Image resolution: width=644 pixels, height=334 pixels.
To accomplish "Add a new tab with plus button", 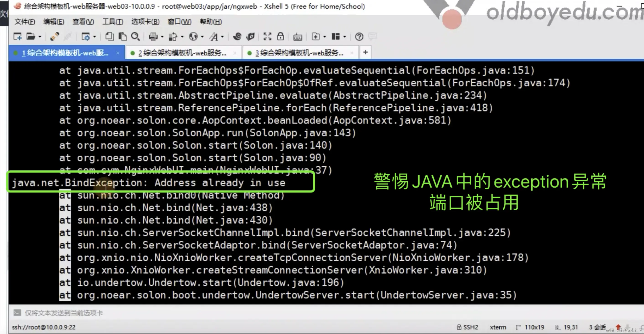I will coord(365,52).
